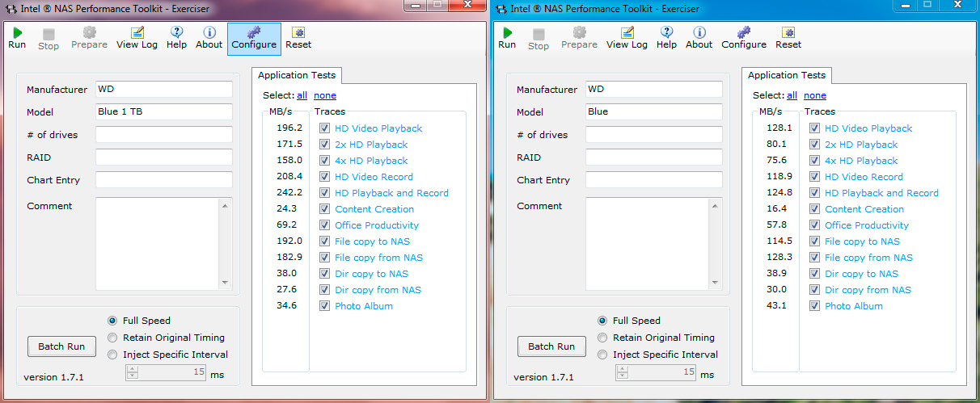Click Model field containing Blue 1 TB

point(164,112)
